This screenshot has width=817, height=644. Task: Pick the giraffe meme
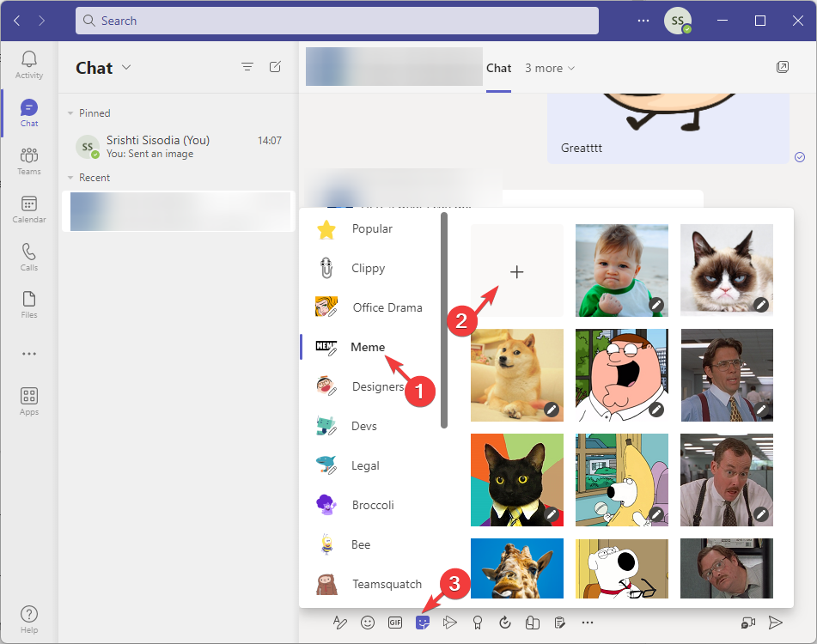coord(517,568)
